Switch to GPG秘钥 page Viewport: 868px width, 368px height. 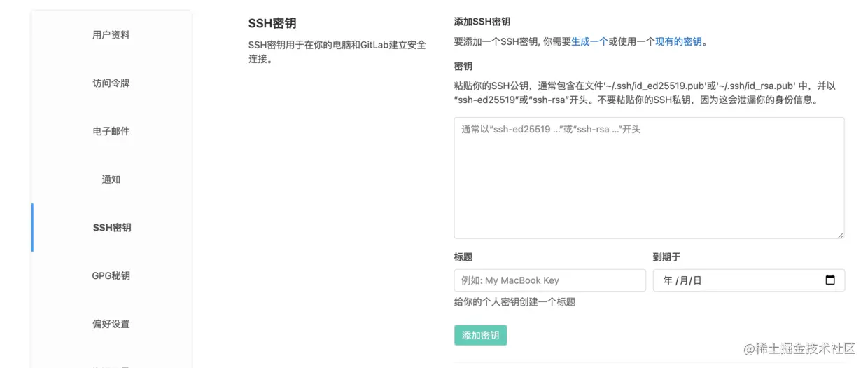tap(111, 275)
